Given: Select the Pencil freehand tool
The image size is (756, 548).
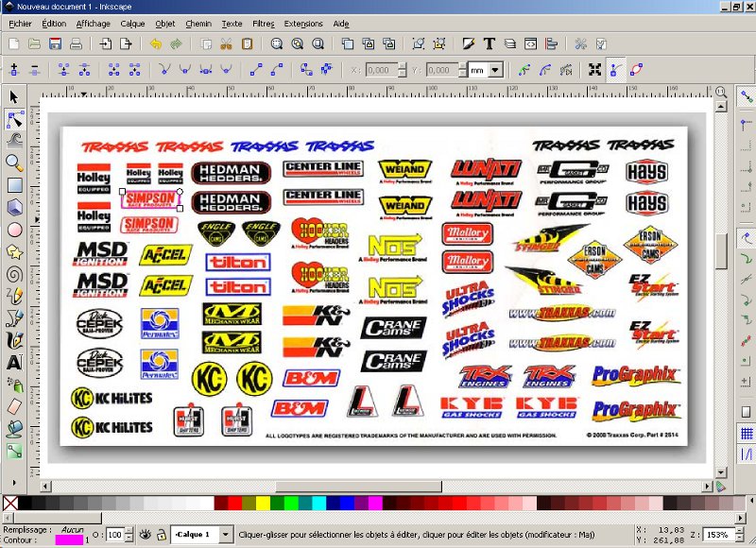Looking at the screenshot, I should pyautogui.click(x=14, y=296).
